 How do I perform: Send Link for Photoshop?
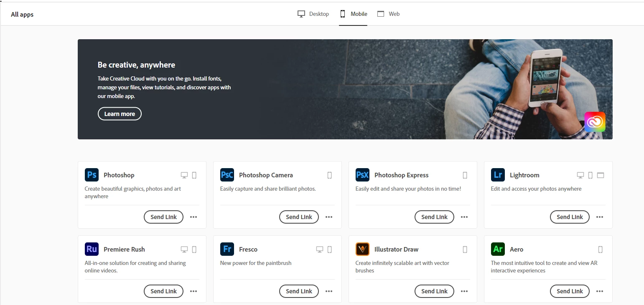pyautogui.click(x=163, y=217)
